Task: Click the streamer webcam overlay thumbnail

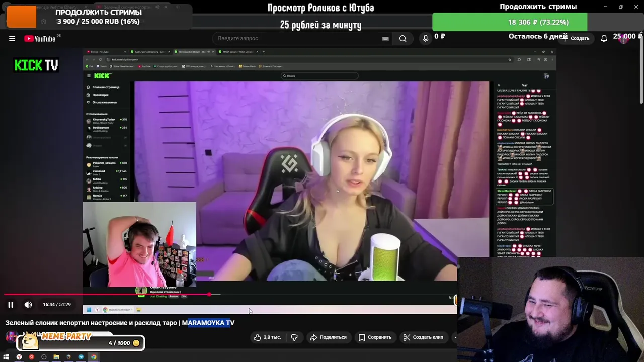Action: pyautogui.click(x=139, y=244)
